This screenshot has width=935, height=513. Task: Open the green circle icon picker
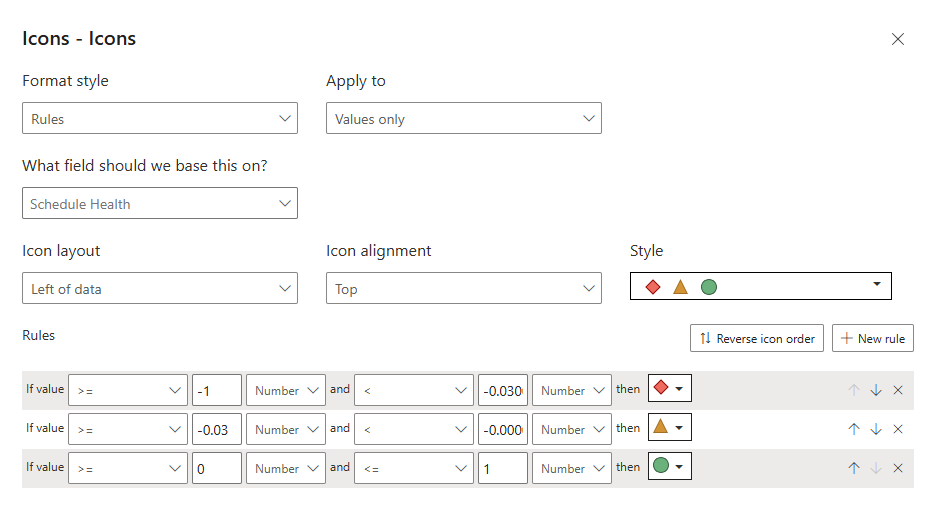point(670,466)
